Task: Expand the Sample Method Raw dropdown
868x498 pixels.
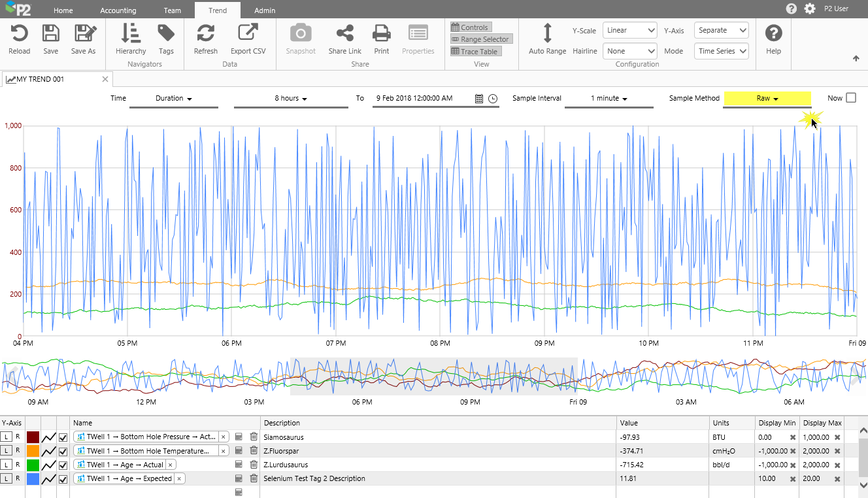Action: pos(767,99)
